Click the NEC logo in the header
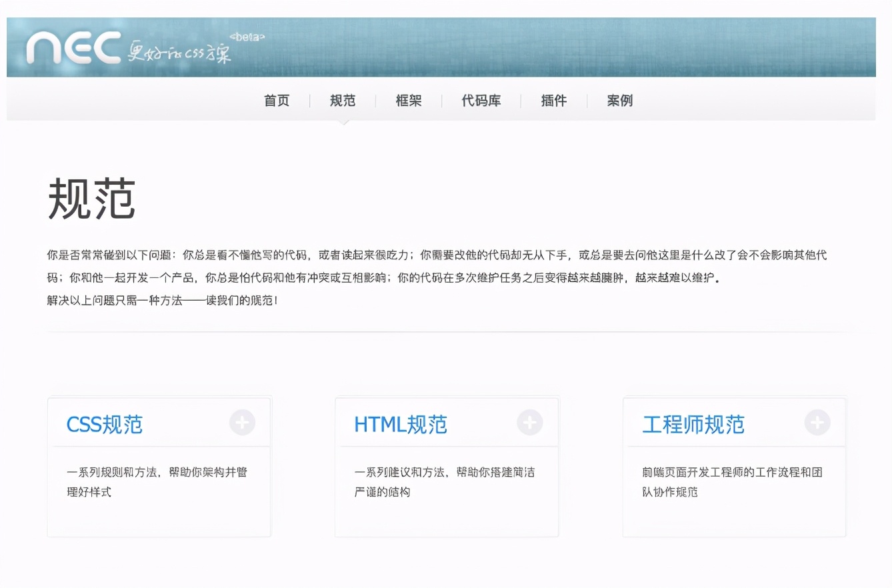The height and width of the screenshot is (588, 892). pyautogui.click(x=74, y=48)
